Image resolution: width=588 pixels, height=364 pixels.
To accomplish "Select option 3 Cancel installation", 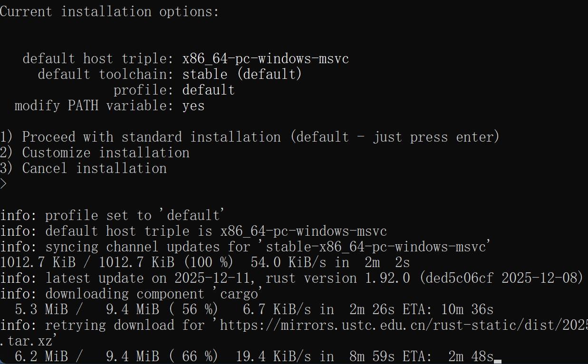I will point(84,169).
